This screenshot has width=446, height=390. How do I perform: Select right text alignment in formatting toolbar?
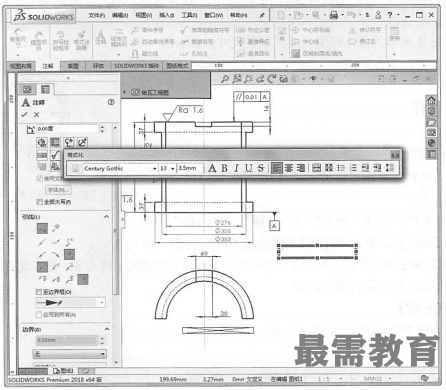301,168
